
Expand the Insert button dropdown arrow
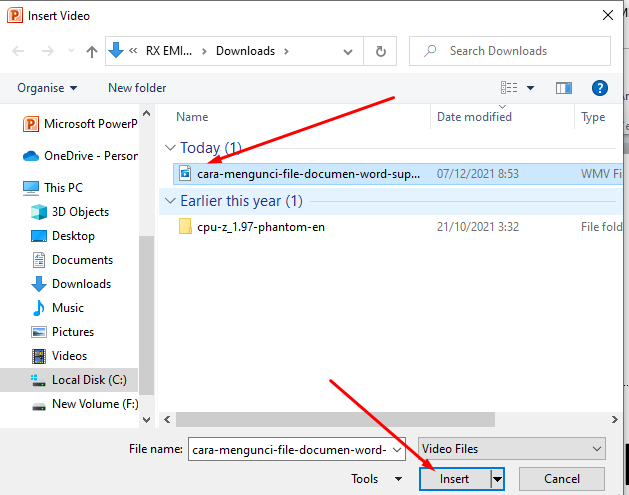tap(496, 479)
